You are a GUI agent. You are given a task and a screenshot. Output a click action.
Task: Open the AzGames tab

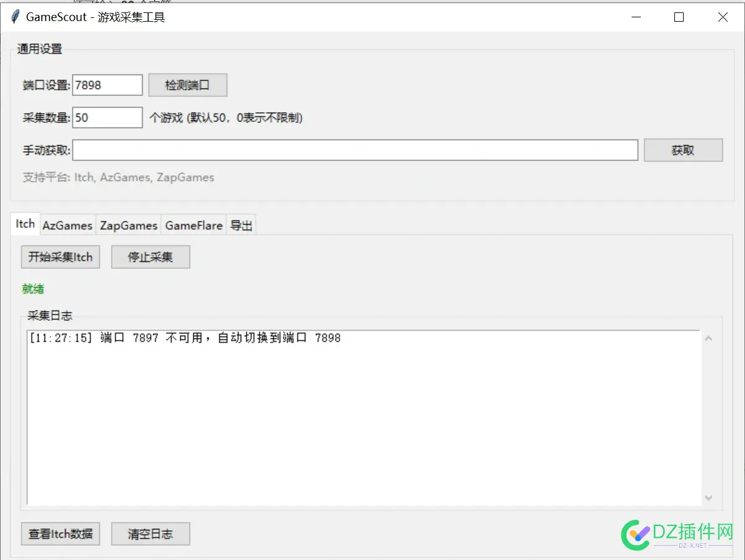click(x=68, y=225)
